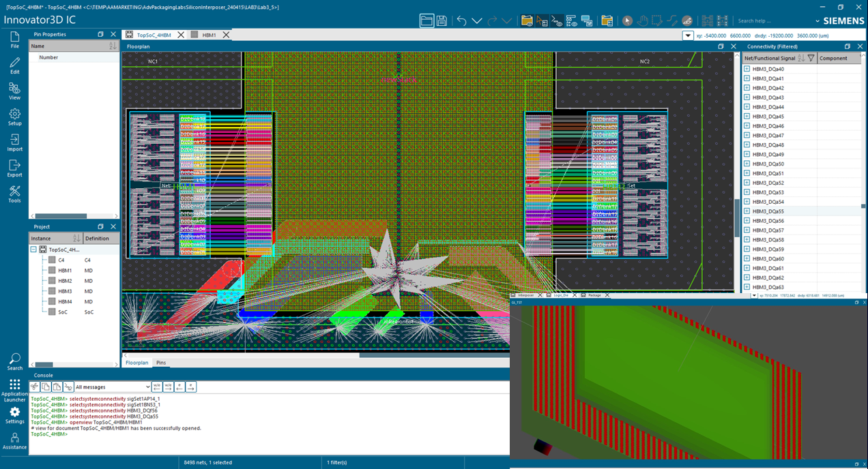This screenshot has height=469, width=868.
Task: Click the filter funnel in Connectivity header
Action: click(x=811, y=58)
